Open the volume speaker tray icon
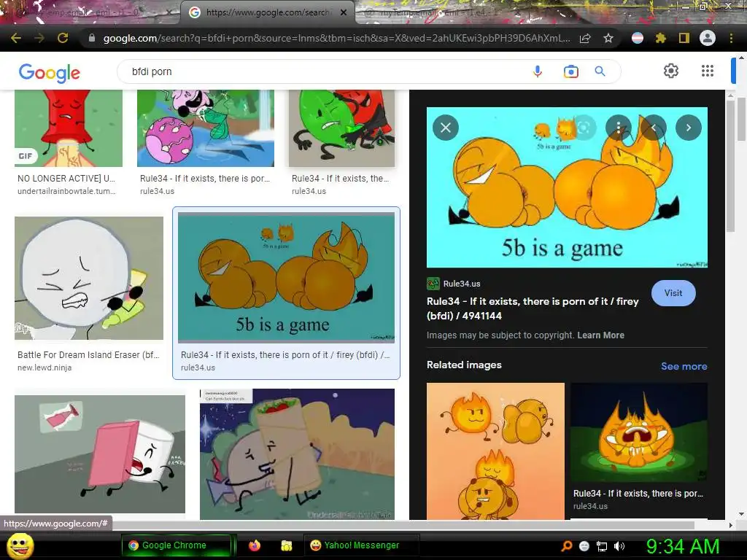747x560 pixels. point(619,546)
